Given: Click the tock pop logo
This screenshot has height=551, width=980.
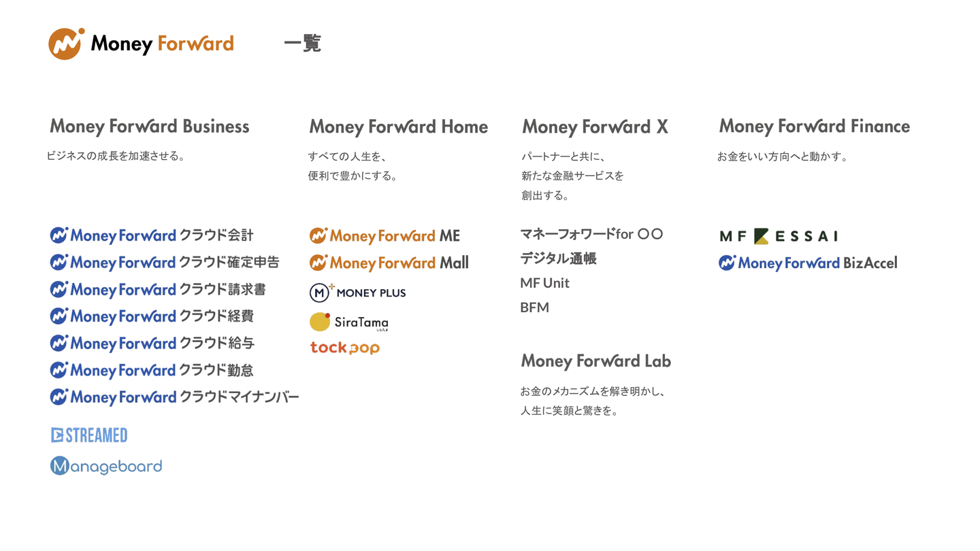Looking at the screenshot, I should point(345,348).
